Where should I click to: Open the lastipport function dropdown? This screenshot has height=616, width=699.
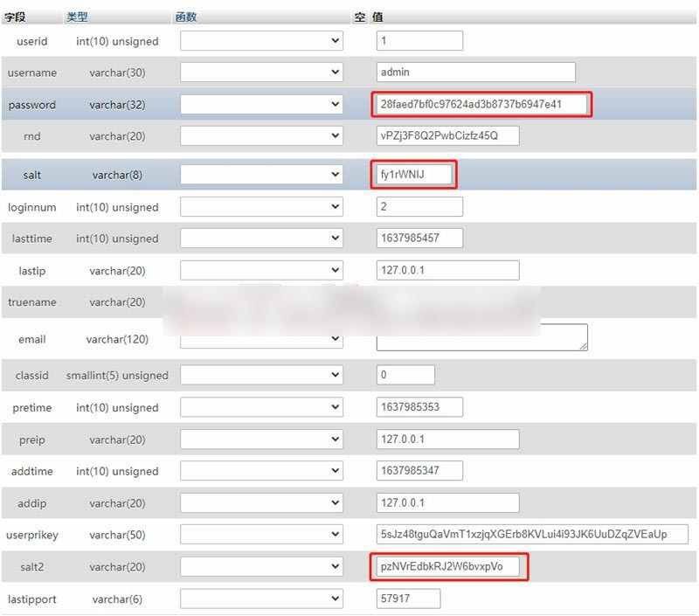261,599
